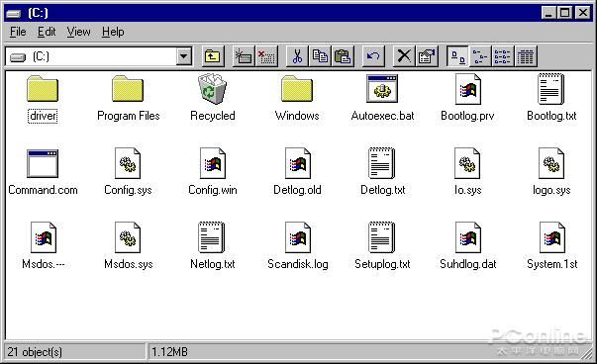Expand the (C:) drive dropdown arrow
Screen dimensions: 597x364
click(183, 56)
